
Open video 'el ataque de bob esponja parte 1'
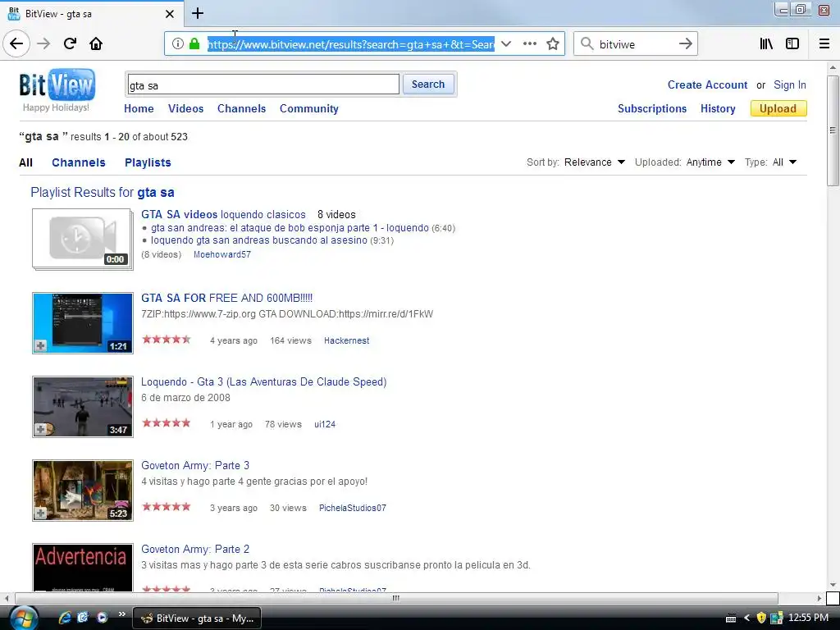click(x=290, y=228)
